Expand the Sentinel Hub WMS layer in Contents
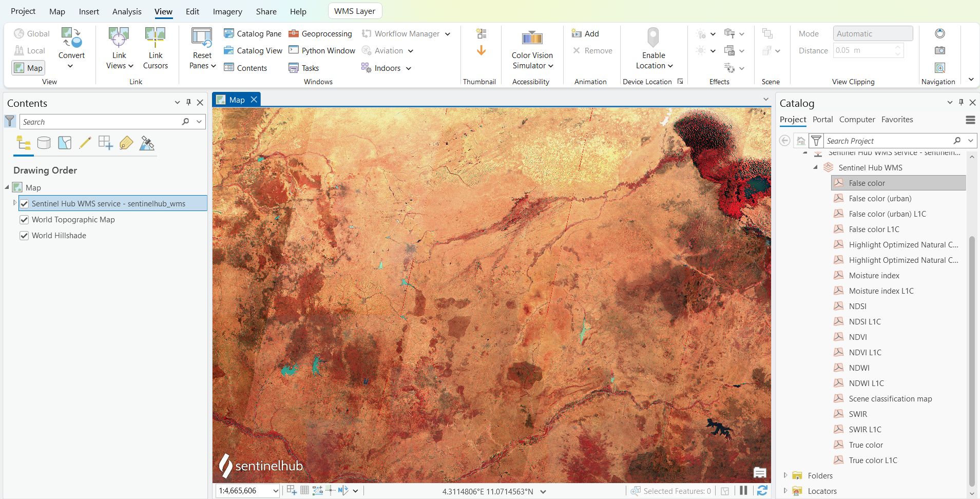The width and height of the screenshot is (980, 499). tap(14, 203)
